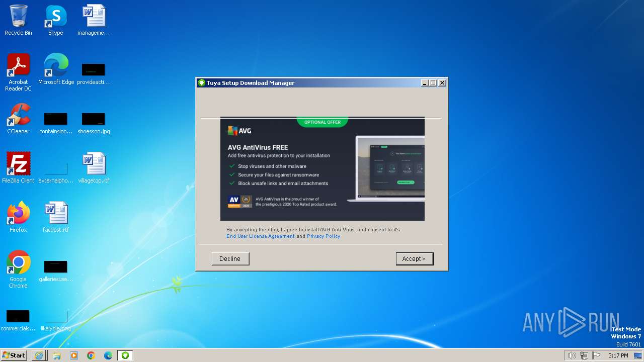Accept the AVG optional offer

click(414, 258)
